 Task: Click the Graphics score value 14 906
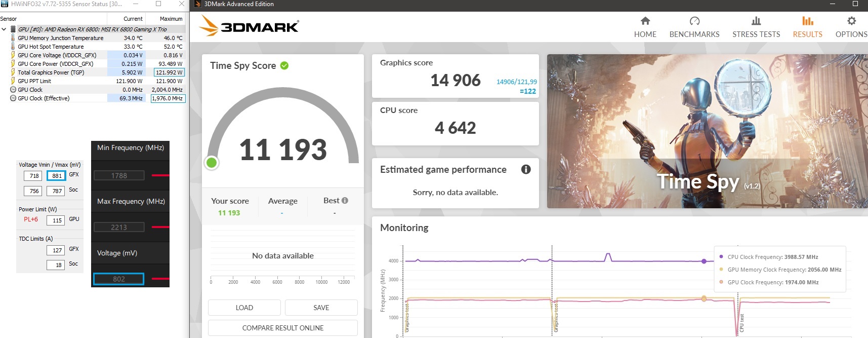(456, 80)
